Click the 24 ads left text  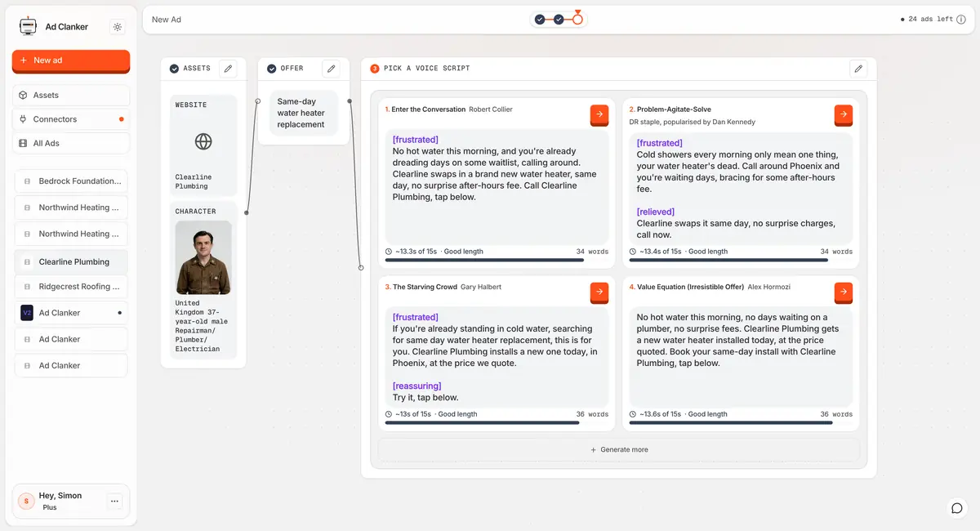(930, 20)
